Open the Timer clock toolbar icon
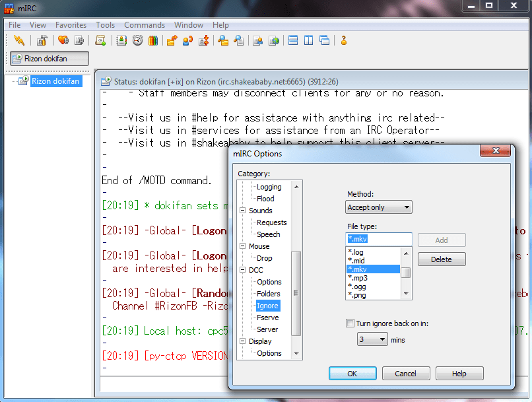The image size is (532, 402). (137, 40)
